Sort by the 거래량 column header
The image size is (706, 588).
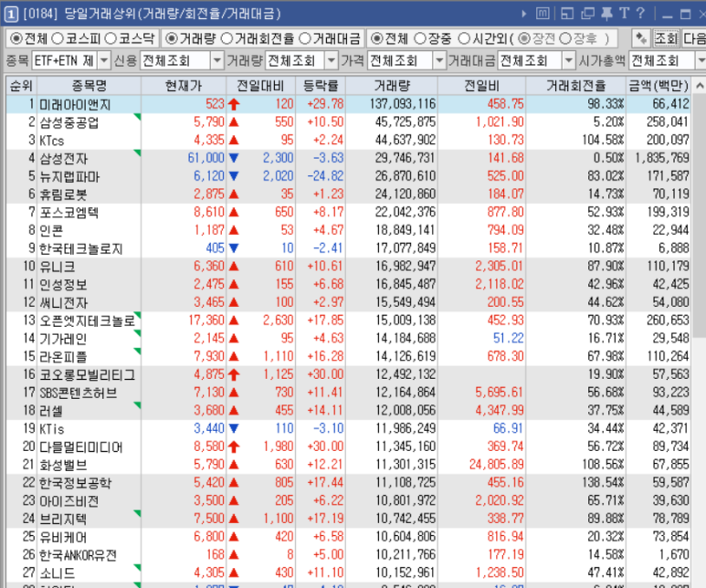[x=392, y=86]
